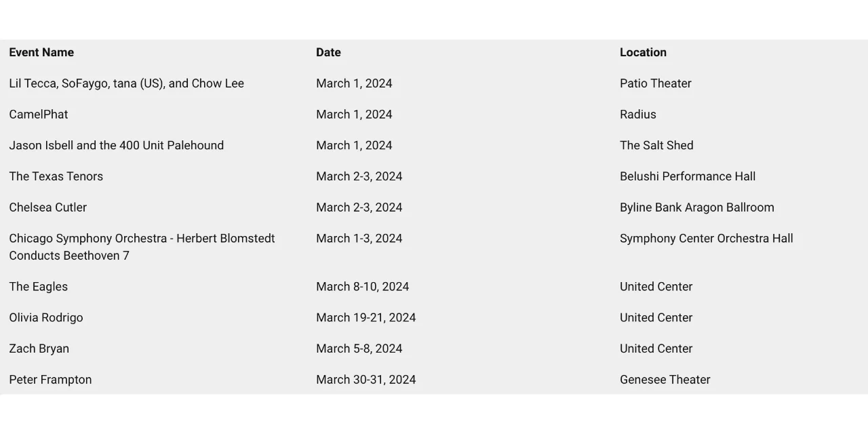The width and height of the screenshot is (868, 434).
Task: Select the Radius location cell
Action: click(638, 115)
